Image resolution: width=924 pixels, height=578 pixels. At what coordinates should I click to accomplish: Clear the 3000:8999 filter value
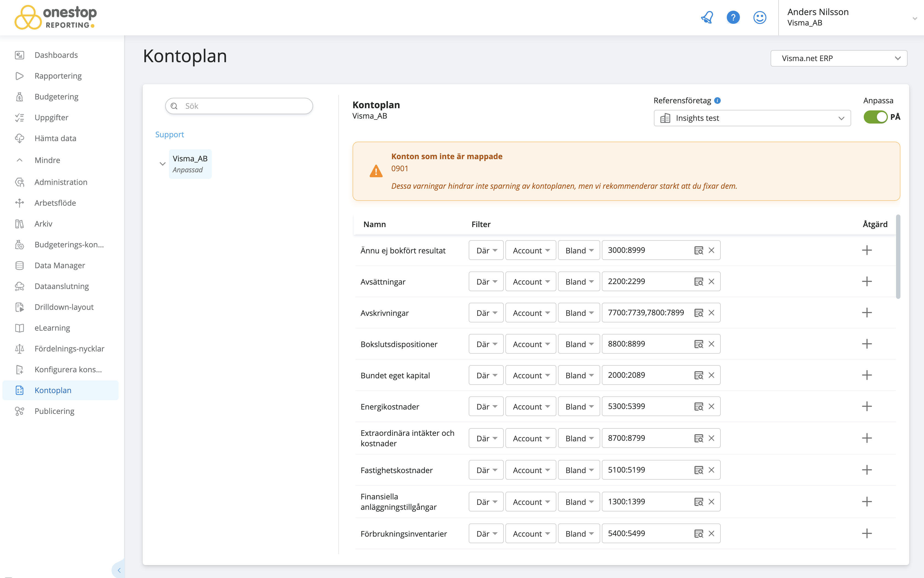pos(711,250)
